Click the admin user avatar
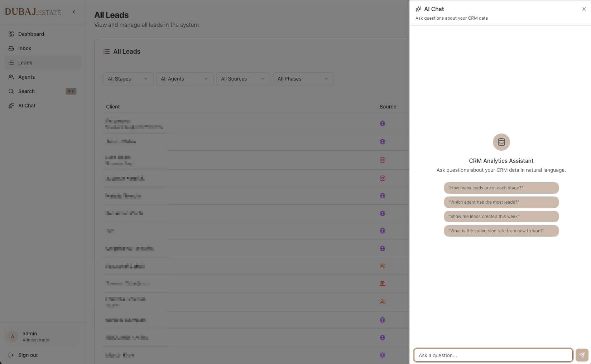This screenshot has width=591, height=364. point(13,336)
